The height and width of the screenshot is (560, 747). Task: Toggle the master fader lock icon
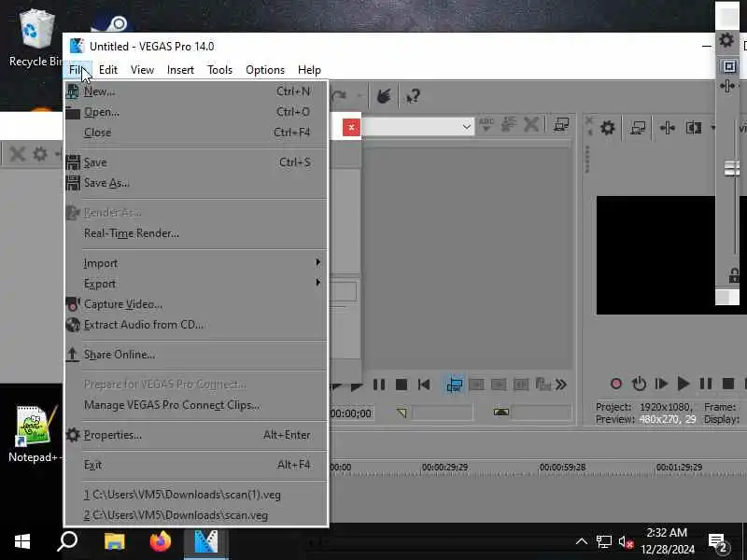click(x=734, y=274)
